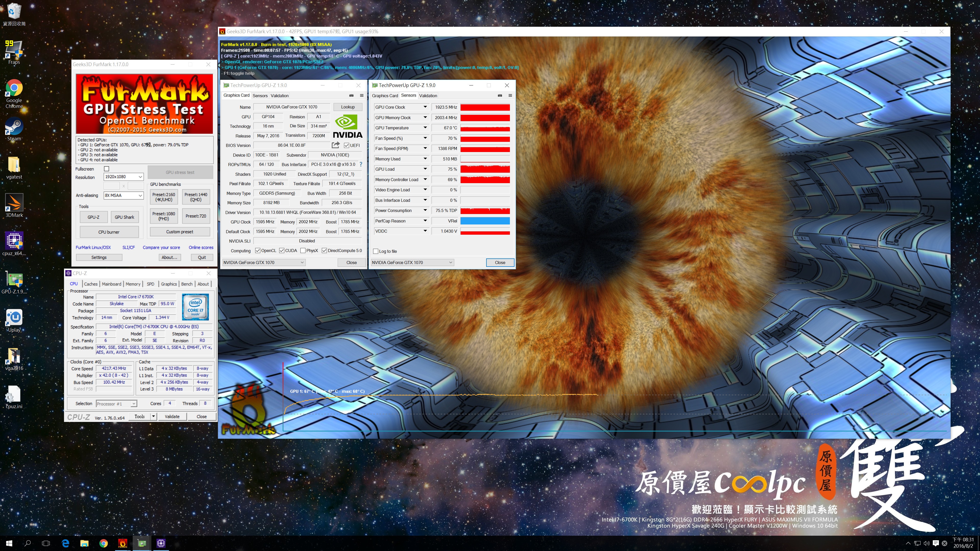This screenshot has height=551, width=980.
Task: Expand the GPU Temperature sensor dropdown
Action: coord(425,128)
